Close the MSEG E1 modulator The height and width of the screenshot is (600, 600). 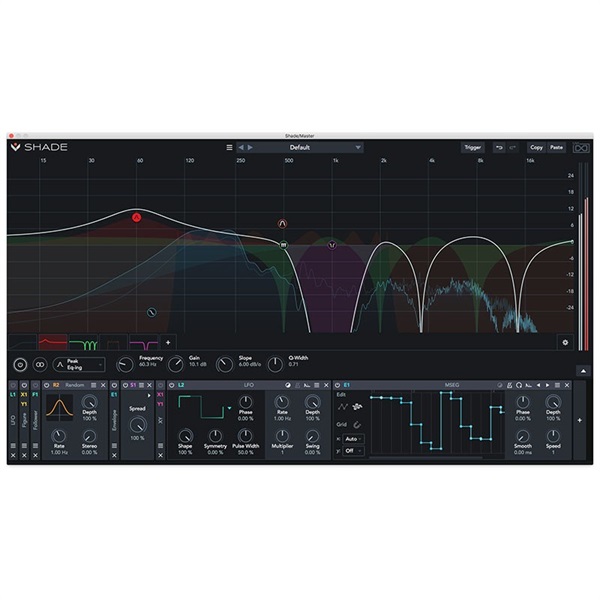pyautogui.click(x=567, y=385)
